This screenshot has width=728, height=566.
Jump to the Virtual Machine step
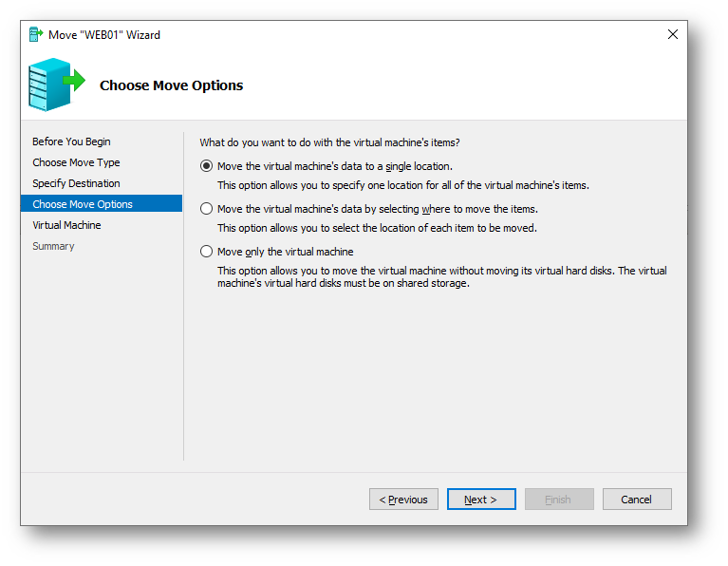click(66, 225)
